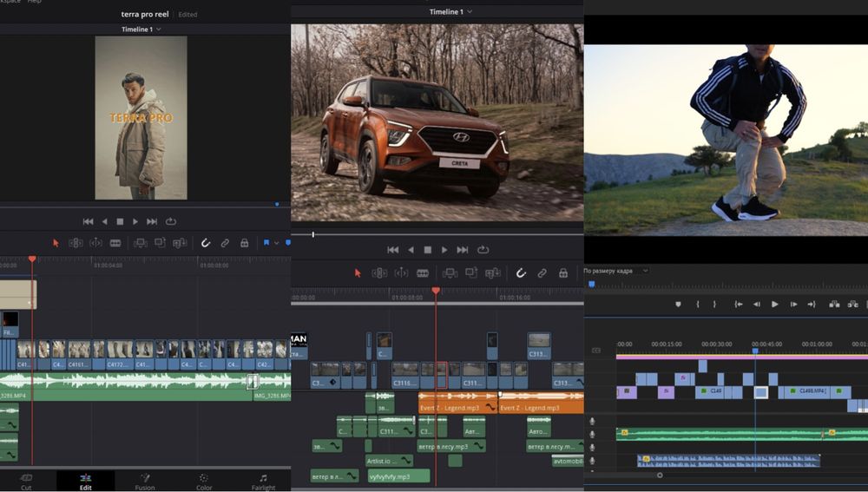The image size is (868, 492).
Task: Switch to the Fairlight page tab
Action: (x=263, y=482)
